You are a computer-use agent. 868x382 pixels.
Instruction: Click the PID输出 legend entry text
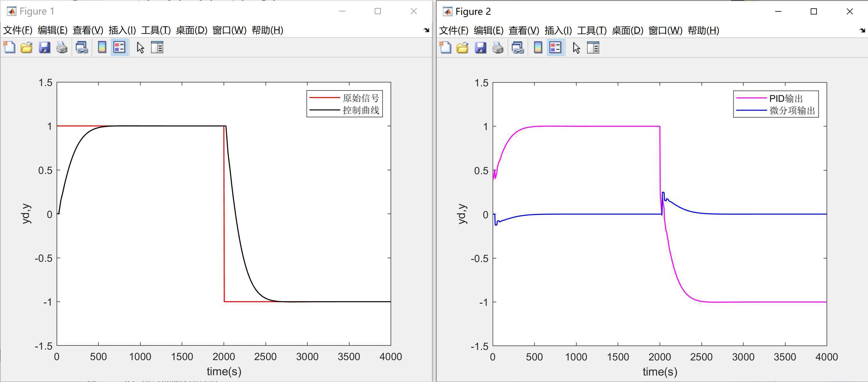click(786, 98)
